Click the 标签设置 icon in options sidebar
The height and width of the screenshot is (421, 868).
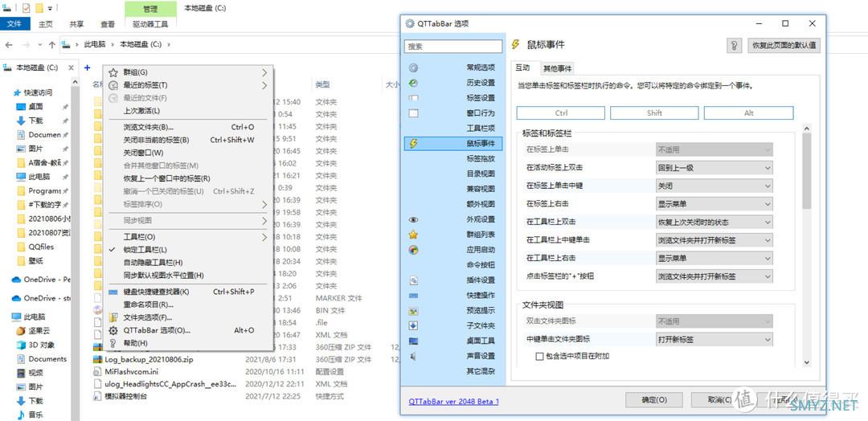click(413, 98)
